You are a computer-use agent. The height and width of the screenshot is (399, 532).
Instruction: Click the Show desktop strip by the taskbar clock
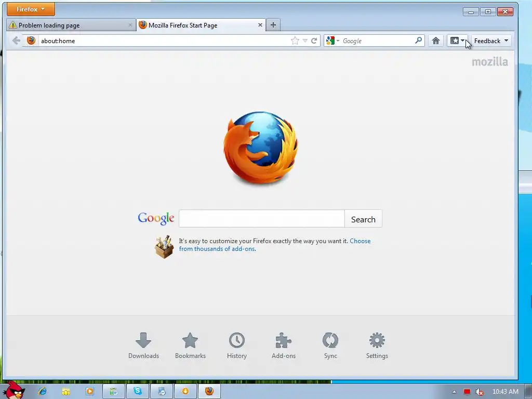pos(528,392)
